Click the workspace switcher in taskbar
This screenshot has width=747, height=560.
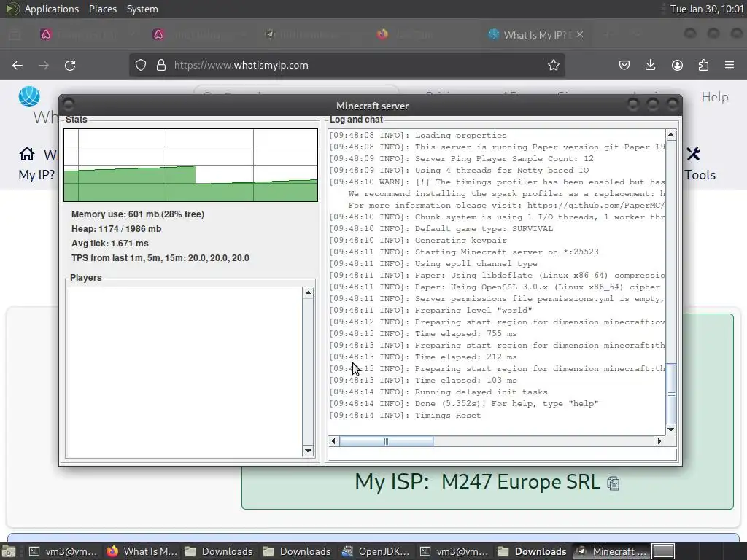coord(663,551)
